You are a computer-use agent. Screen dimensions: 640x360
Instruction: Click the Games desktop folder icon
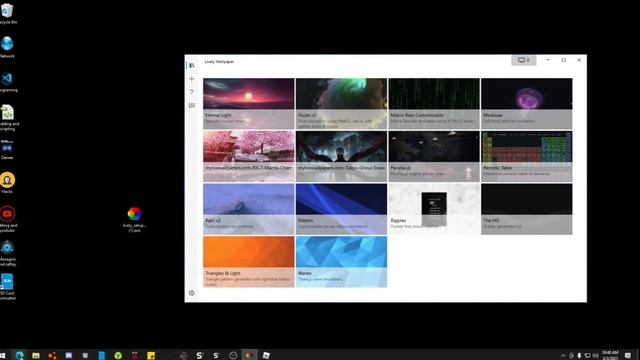[7, 149]
